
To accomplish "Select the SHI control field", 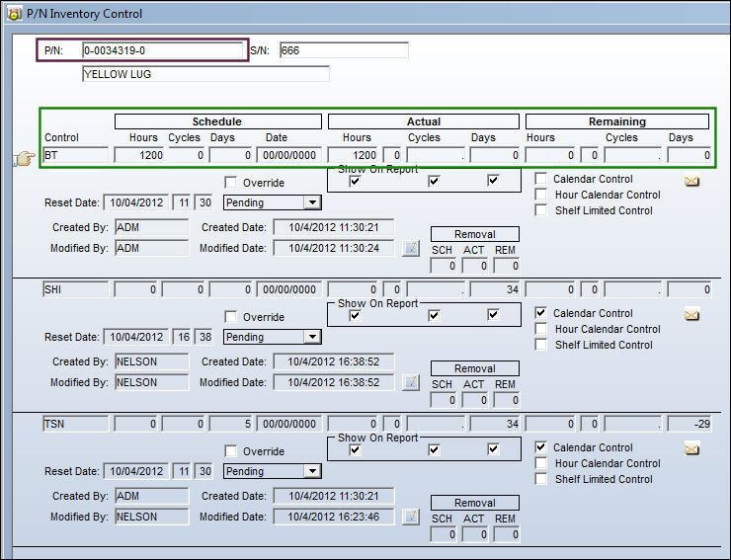I will 75,289.
